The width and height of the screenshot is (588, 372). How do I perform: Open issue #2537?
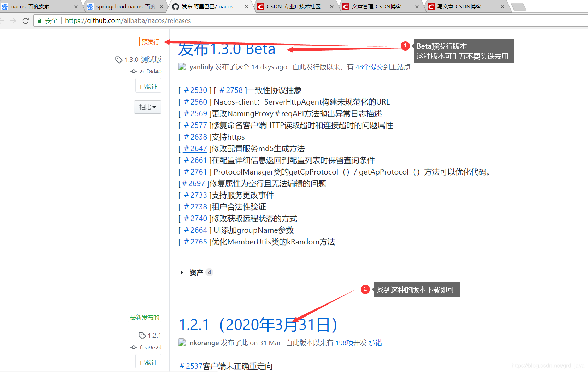pyautogui.click(x=191, y=366)
